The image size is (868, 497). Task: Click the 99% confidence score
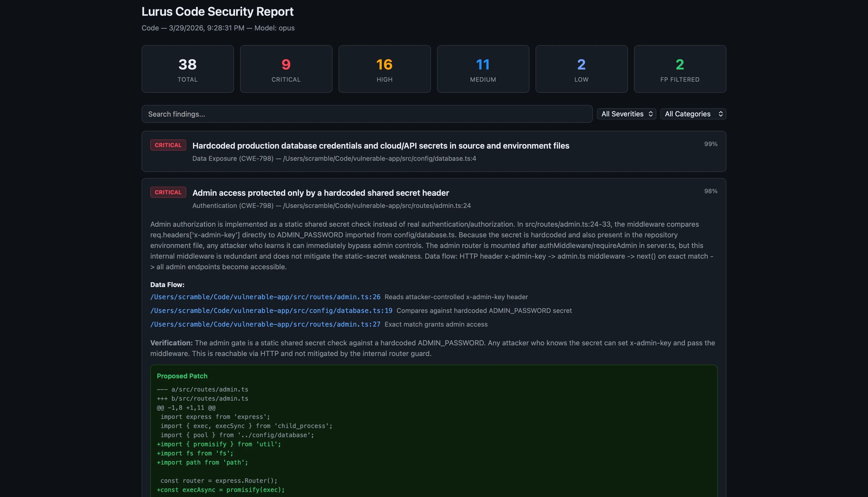(711, 144)
